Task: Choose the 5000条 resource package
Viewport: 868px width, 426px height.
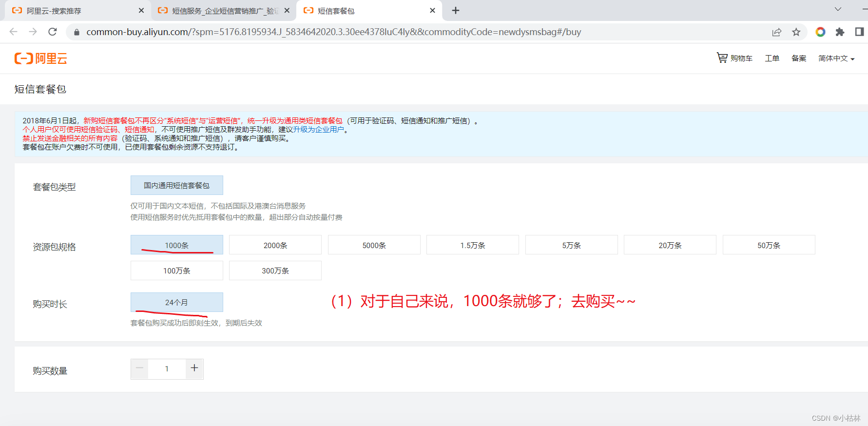Action: tap(374, 245)
